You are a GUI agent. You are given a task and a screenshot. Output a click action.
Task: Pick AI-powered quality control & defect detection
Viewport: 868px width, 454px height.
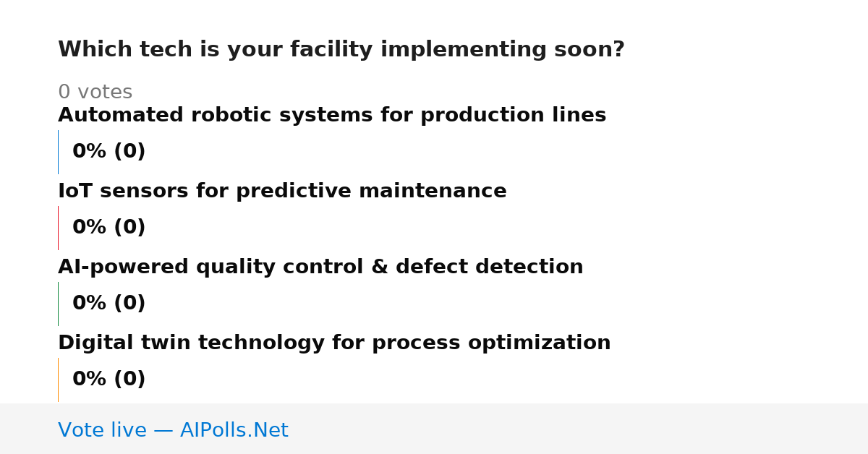click(320, 267)
